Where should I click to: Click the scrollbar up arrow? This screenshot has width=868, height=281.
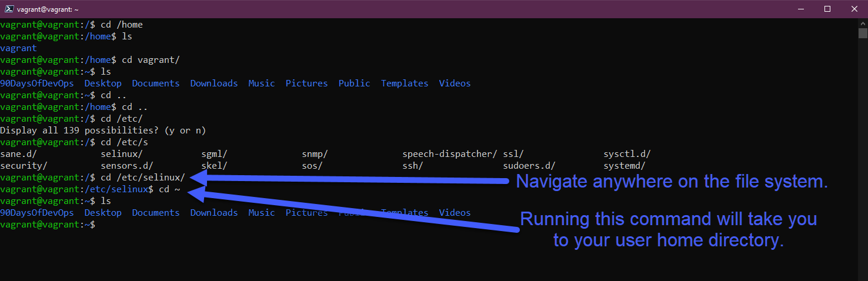[x=863, y=24]
